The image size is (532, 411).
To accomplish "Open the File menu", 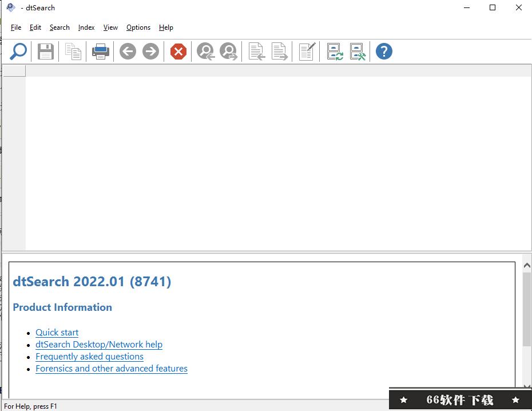I will [16, 27].
